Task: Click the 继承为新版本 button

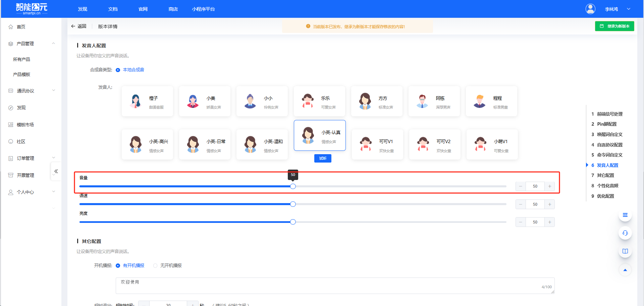Action: pos(614,26)
